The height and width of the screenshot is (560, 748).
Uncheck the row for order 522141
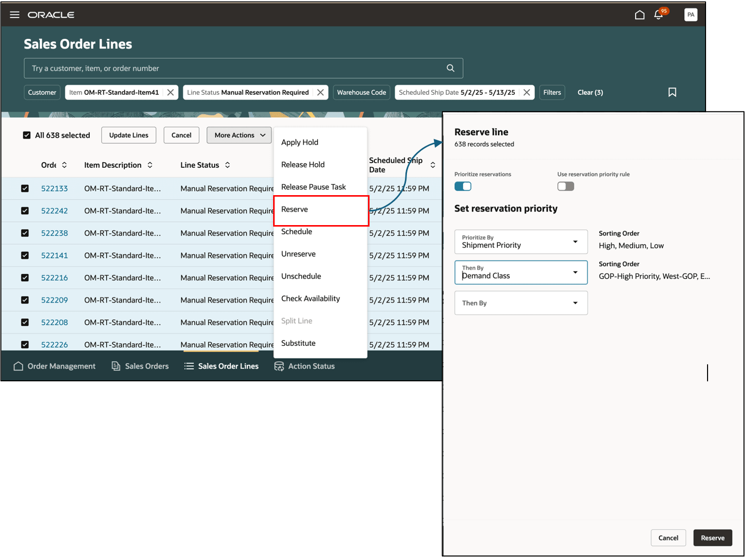pos(25,256)
